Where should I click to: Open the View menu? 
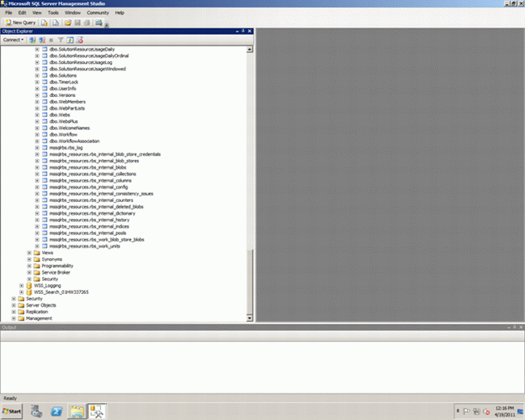[37, 13]
